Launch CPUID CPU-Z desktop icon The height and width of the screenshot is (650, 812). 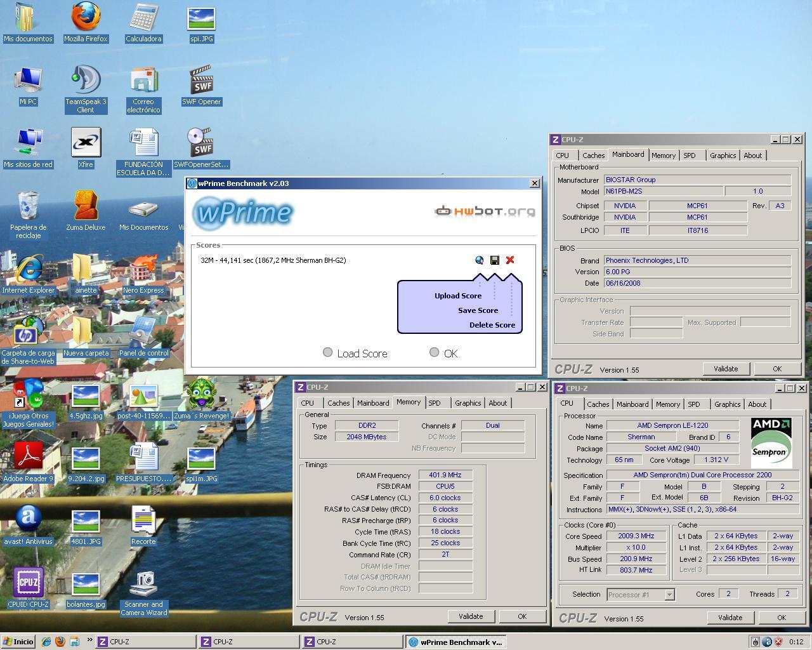(x=28, y=588)
